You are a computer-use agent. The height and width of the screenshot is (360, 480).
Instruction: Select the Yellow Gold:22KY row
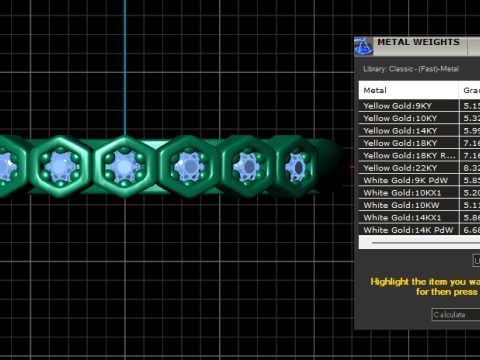click(x=419, y=168)
